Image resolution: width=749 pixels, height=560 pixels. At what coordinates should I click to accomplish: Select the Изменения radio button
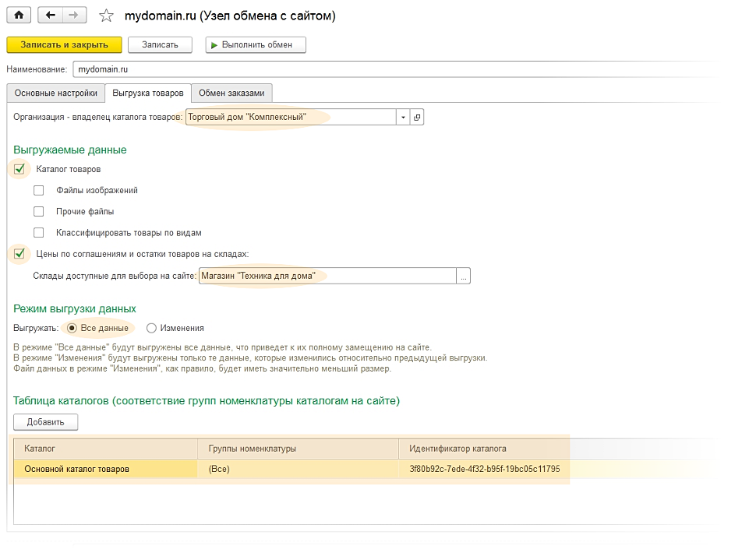(151, 328)
